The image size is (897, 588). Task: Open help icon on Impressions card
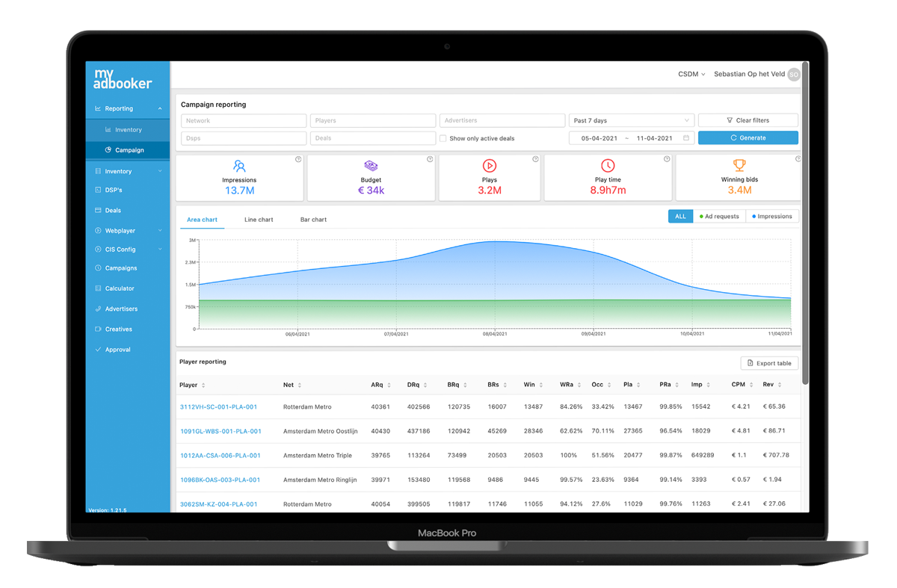(x=298, y=159)
